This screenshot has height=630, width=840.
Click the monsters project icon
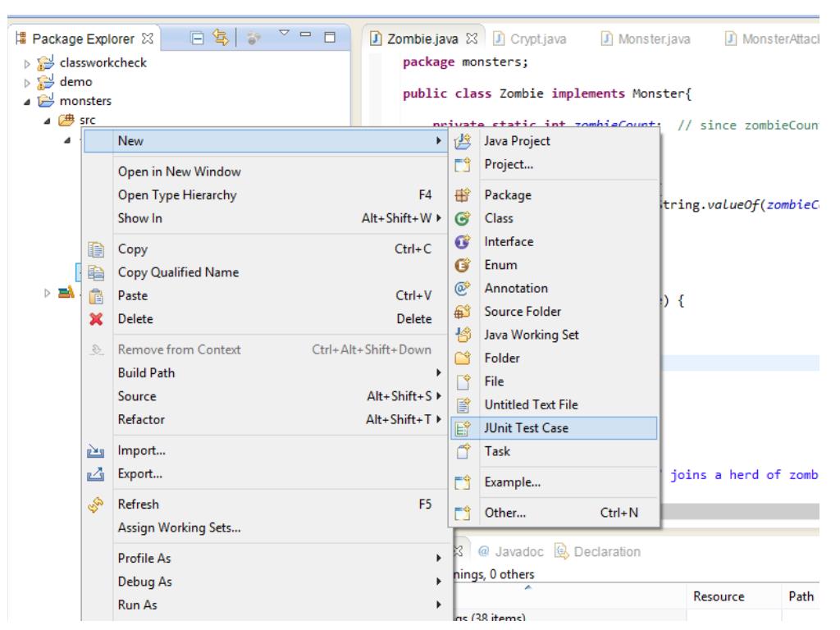[x=46, y=101]
